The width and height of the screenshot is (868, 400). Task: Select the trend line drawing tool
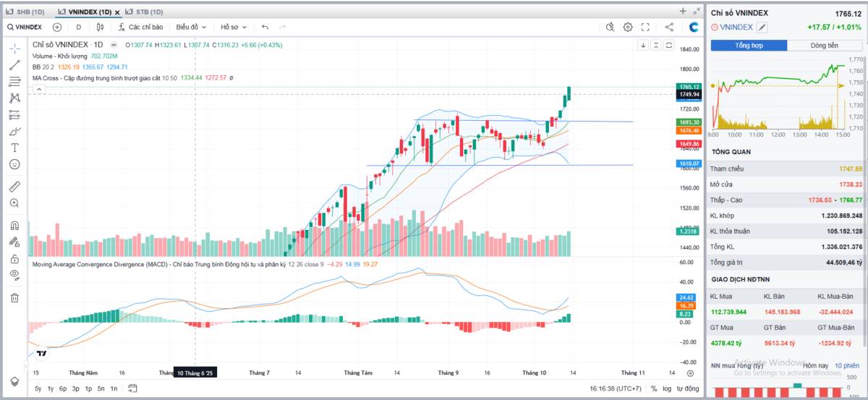point(14,65)
